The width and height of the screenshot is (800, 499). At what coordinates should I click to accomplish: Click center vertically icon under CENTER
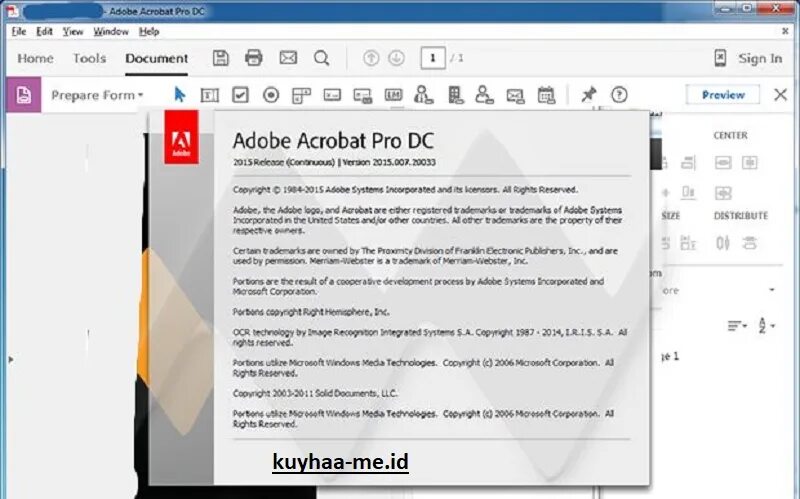pos(723,163)
